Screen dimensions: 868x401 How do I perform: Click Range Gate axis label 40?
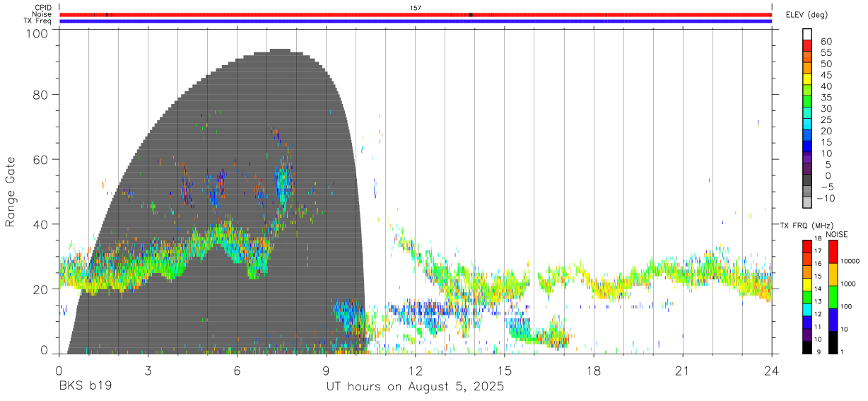(x=42, y=224)
